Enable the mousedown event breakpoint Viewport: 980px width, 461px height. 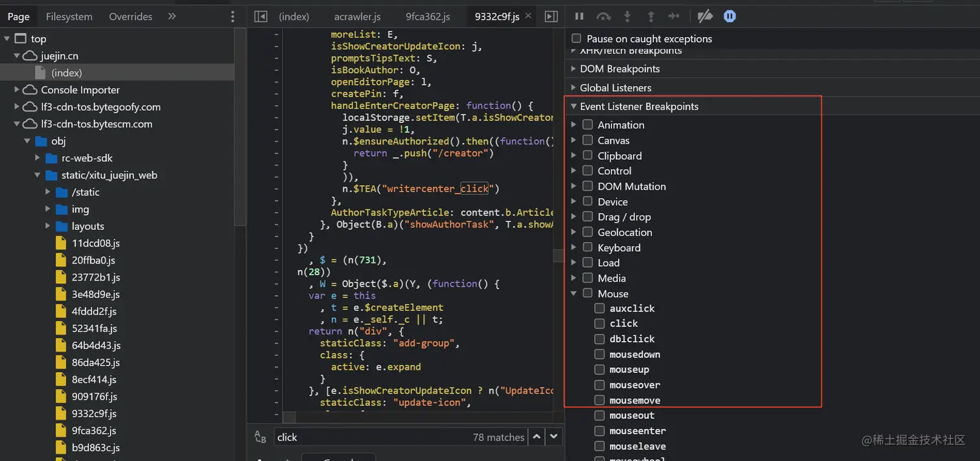tap(600, 354)
